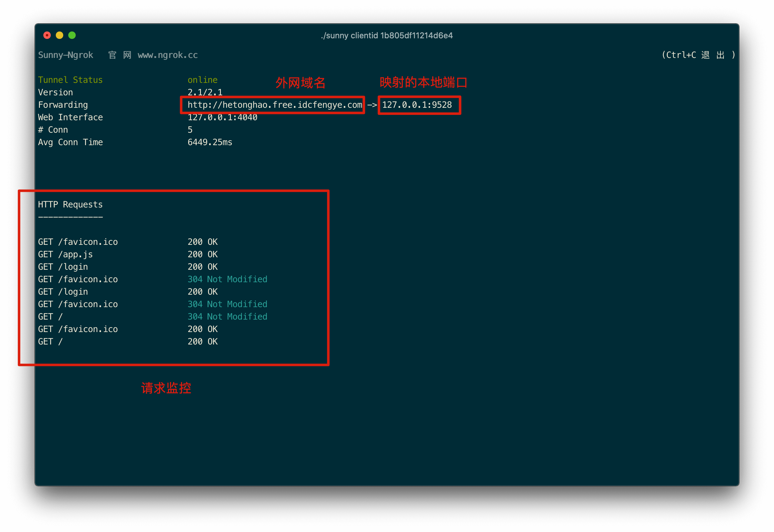
Task: Click the 'Version' label
Action: (55, 92)
